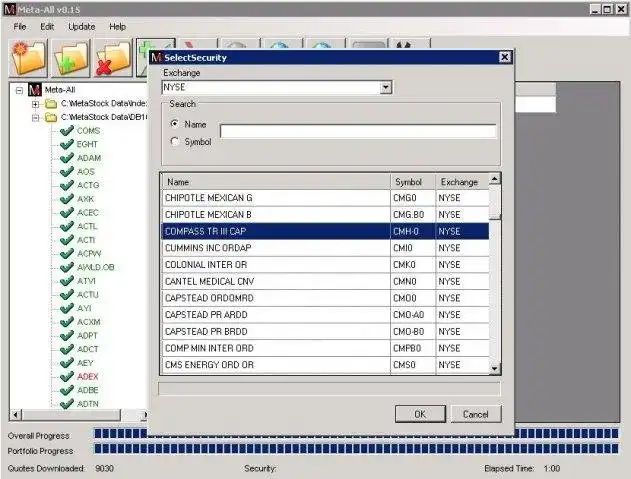Click the checkmark icon beside ACXM
631x479 pixels.
coord(66,322)
